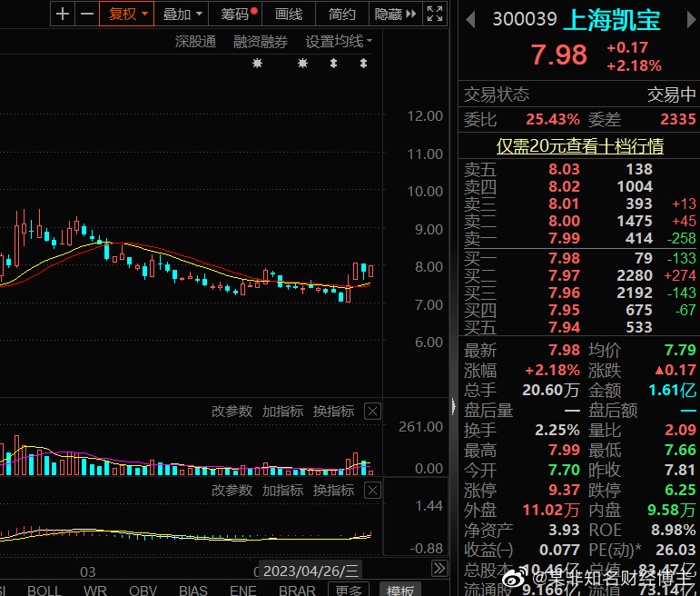Click the ROE value 8.98%
Viewport: 700px width, 596px height.
click(673, 530)
